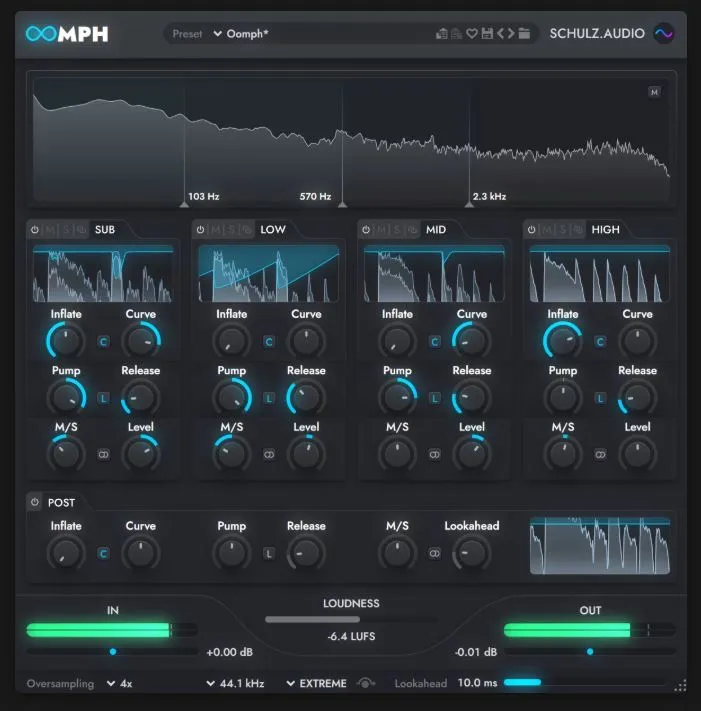
Task: Open the Oversampling 4x dropdown
Action: click(x=120, y=683)
